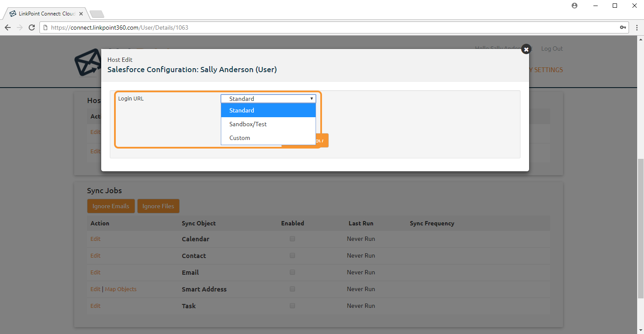Click the Salesforce Configuration dialog title
644x334 pixels.
[x=192, y=70]
